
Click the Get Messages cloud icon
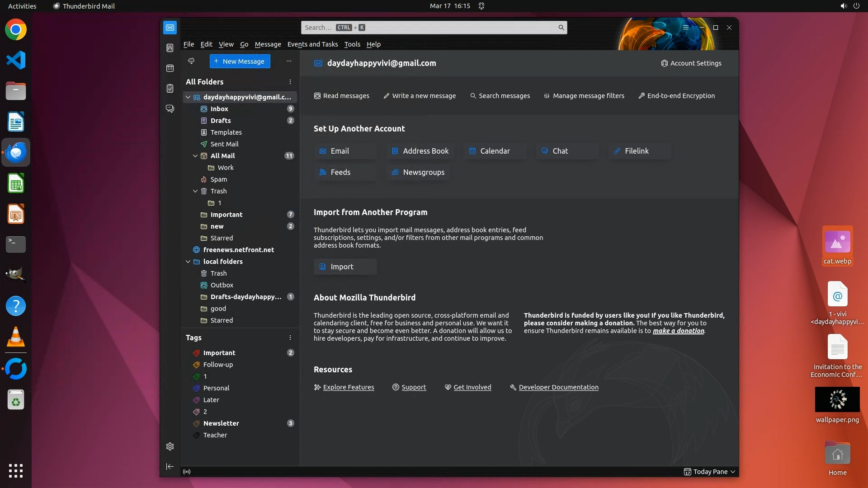click(191, 61)
